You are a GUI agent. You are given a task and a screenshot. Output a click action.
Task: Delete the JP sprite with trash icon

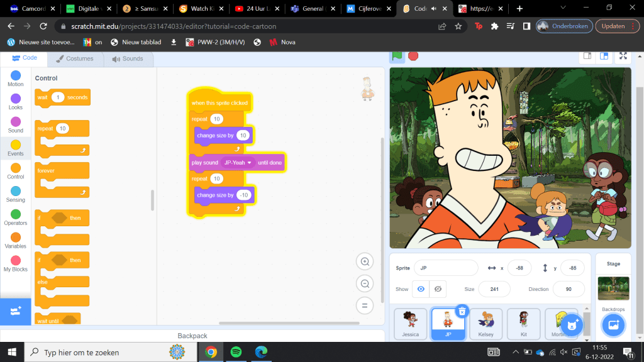[462, 311]
